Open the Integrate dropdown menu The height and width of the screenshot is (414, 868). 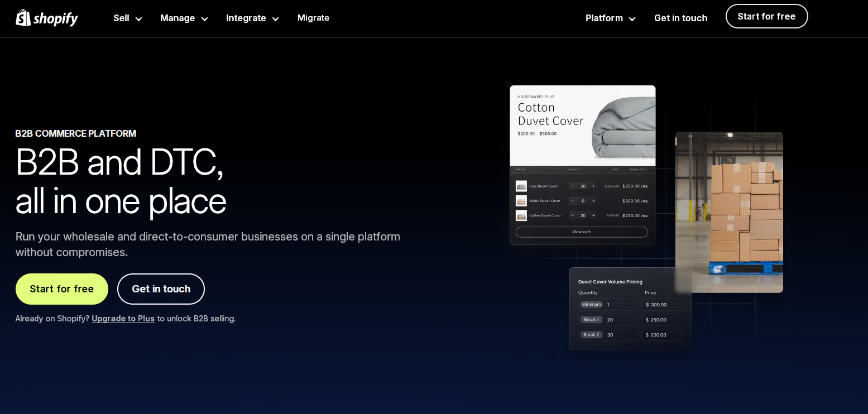tap(252, 18)
